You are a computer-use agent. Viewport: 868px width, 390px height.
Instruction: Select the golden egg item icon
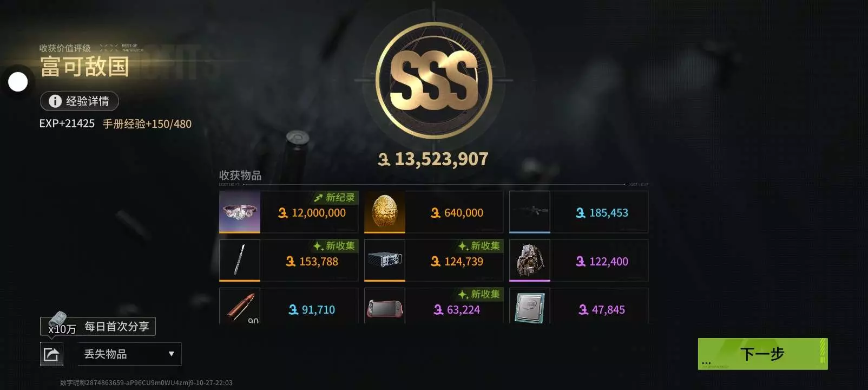point(385,212)
